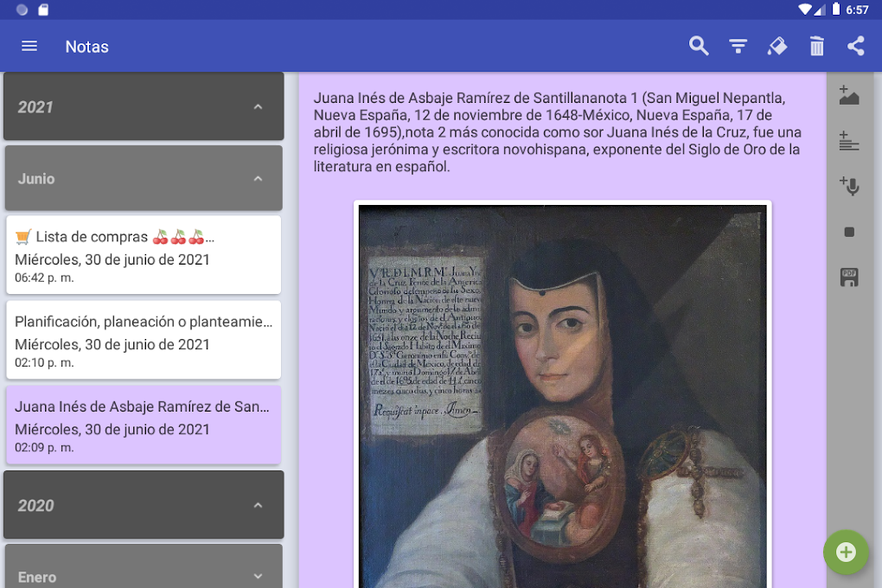Tap the search magnifier icon
Image resolution: width=882 pixels, height=588 pixels.
click(x=699, y=46)
